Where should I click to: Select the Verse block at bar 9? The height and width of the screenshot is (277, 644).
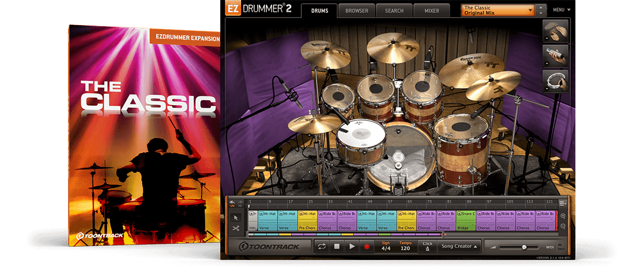[x=267, y=220]
